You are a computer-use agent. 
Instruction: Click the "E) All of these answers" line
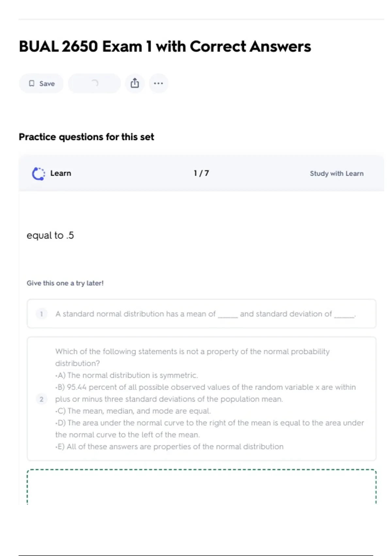point(170,447)
